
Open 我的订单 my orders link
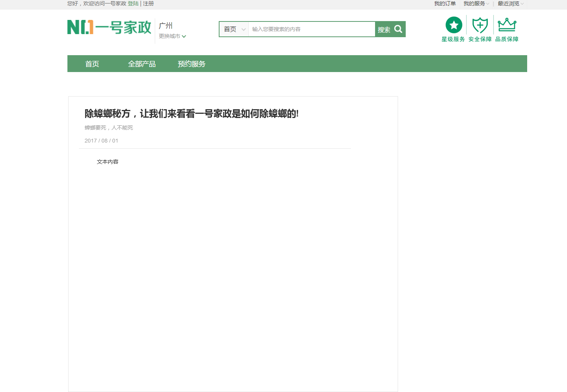(445, 4)
